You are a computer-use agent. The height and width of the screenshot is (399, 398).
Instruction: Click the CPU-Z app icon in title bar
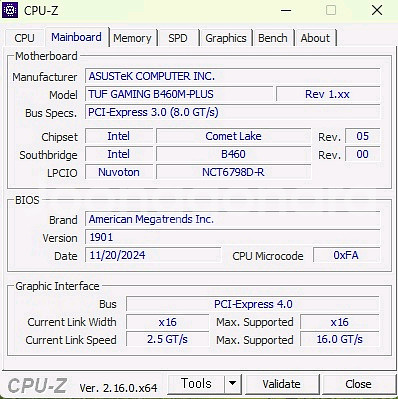click(x=10, y=10)
